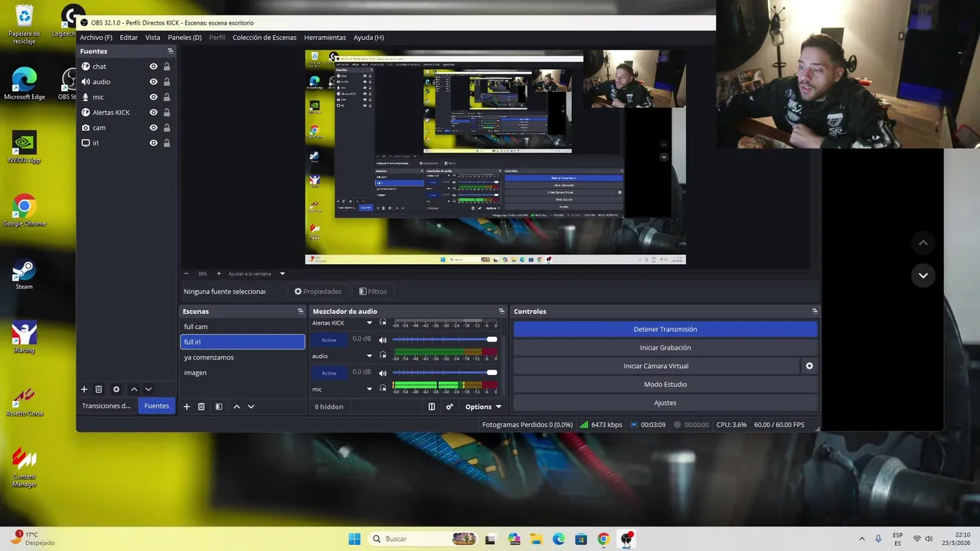This screenshot has height=551, width=980.
Task: Pop out the Mezclador de audio panel
Action: [x=501, y=311]
